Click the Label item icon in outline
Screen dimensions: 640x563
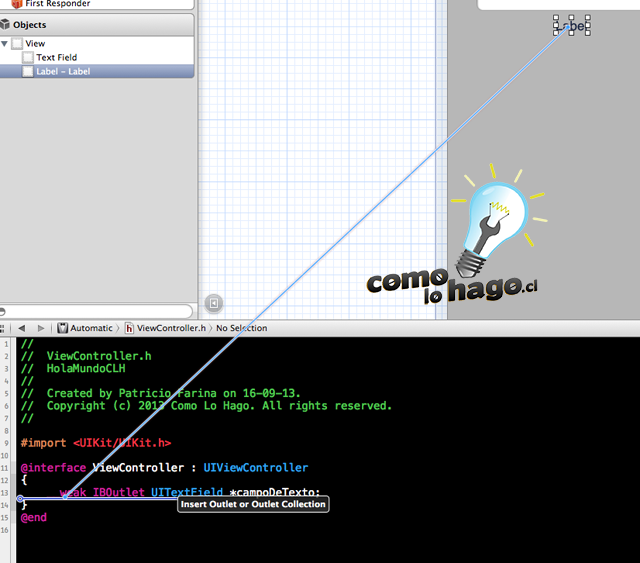pos(28,71)
